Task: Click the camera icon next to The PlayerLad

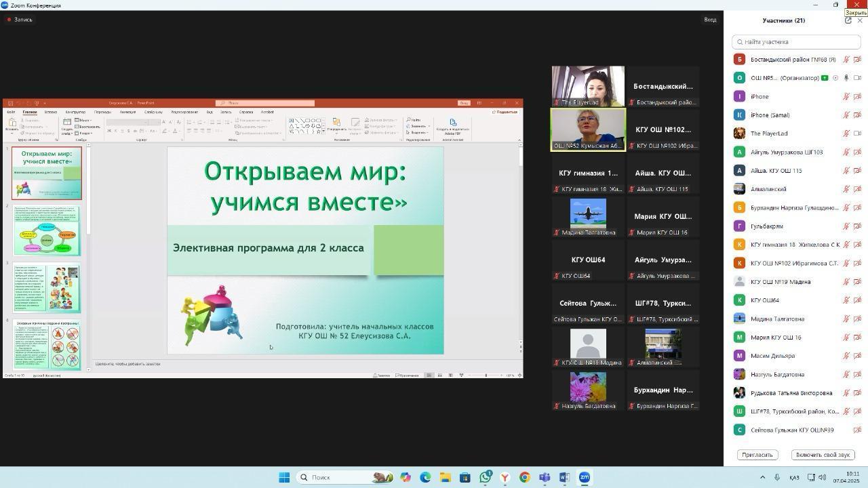Action: (857, 134)
